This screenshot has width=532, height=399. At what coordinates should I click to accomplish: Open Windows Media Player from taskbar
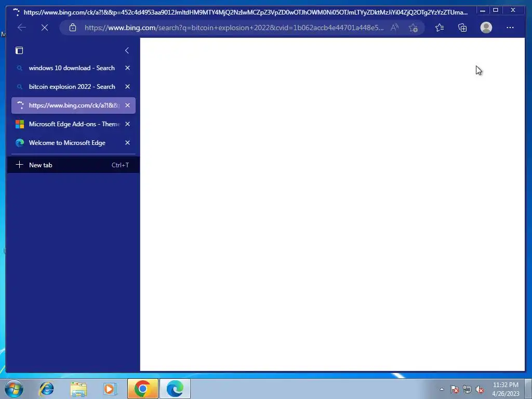110,389
